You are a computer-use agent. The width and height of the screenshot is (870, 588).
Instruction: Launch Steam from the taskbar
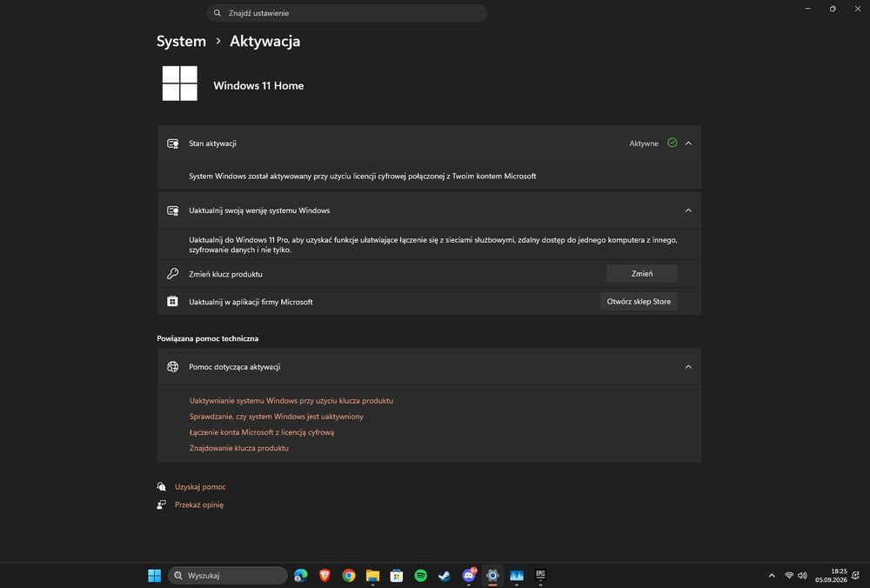[x=445, y=575]
